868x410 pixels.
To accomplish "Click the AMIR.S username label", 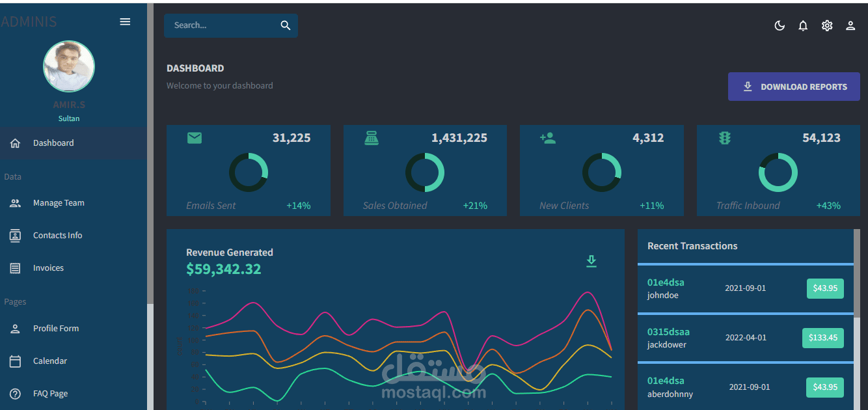I will click(x=69, y=105).
